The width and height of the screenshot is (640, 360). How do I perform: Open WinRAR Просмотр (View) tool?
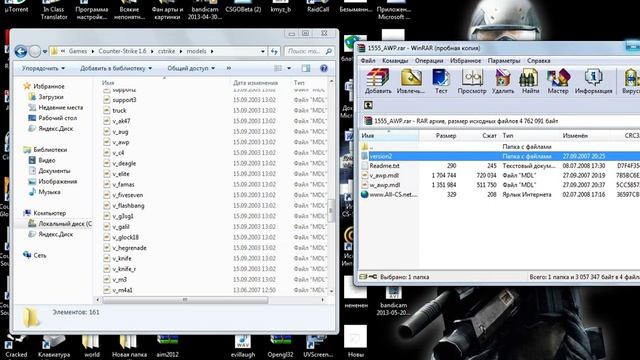pos(472,81)
